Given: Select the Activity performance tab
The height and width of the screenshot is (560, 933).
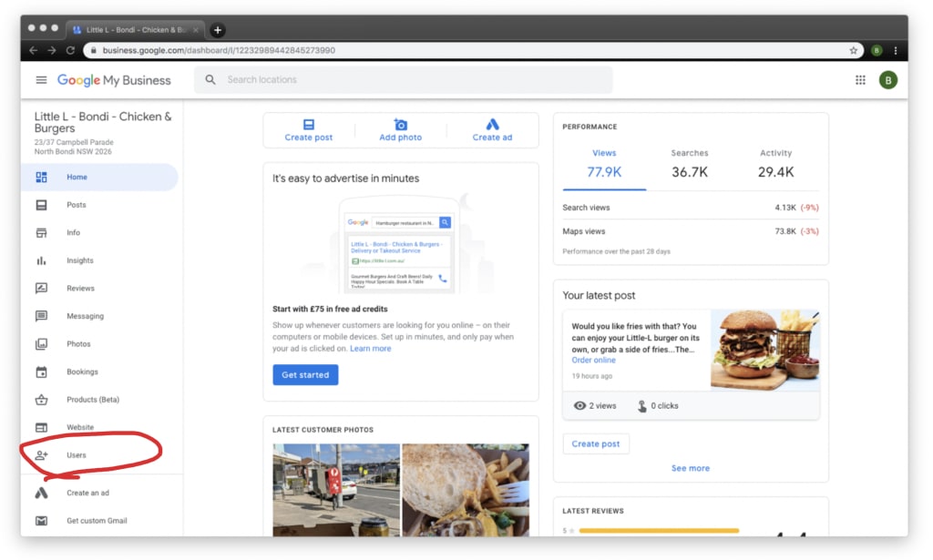Looking at the screenshot, I should 775,164.
